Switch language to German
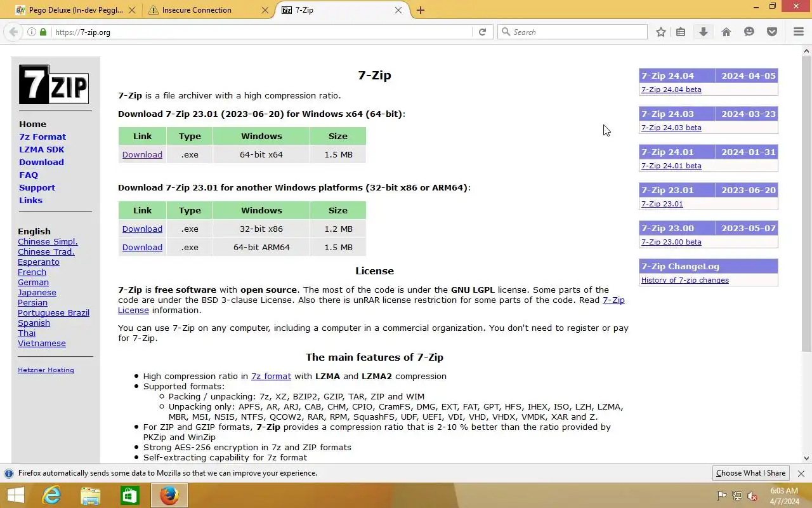Viewport: 812px width, 508px height. [x=33, y=282]
